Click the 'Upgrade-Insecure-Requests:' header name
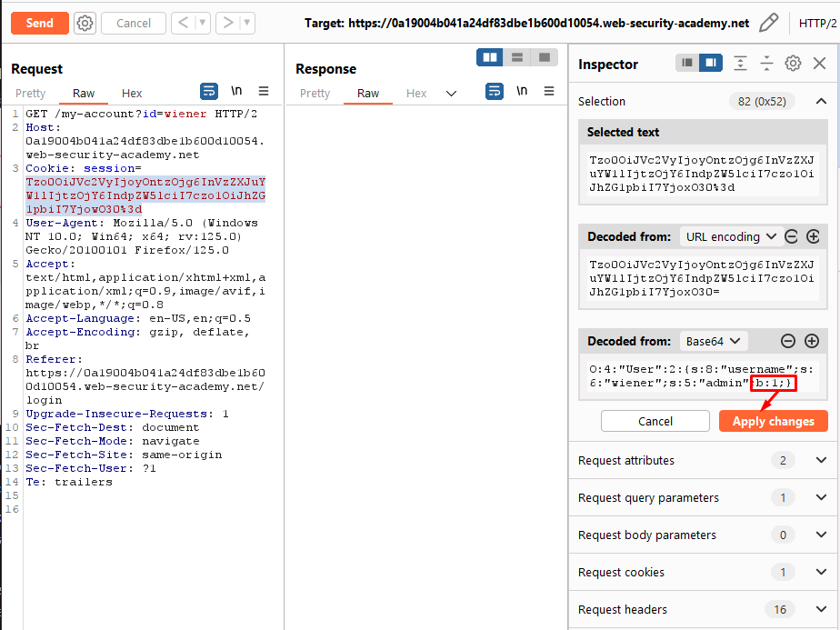This screenshot has height=630, width=840. pyautogui.click(x=119, y=414)
